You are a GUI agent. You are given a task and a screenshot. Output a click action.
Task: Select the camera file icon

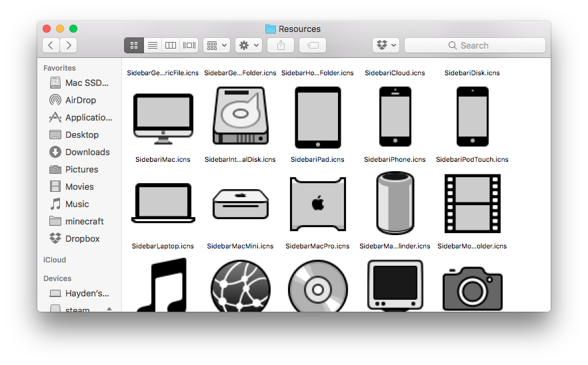(473, 288)
